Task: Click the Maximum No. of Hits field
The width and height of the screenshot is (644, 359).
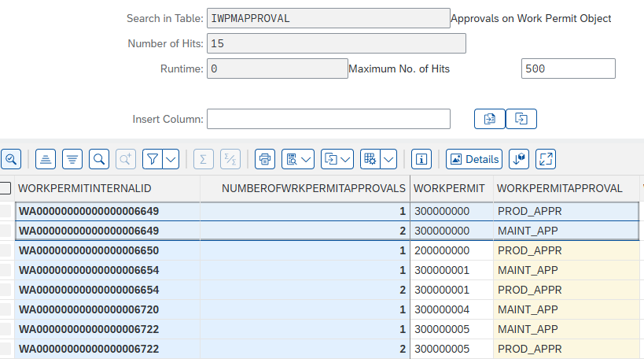Action: [568, 68]
